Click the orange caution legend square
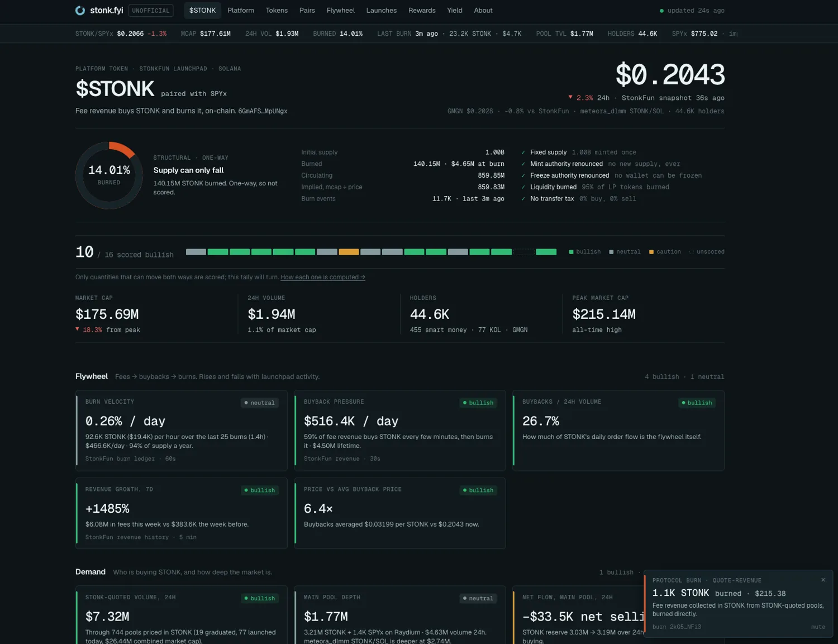This screenshot has width=838, height=644. (651, 252)
